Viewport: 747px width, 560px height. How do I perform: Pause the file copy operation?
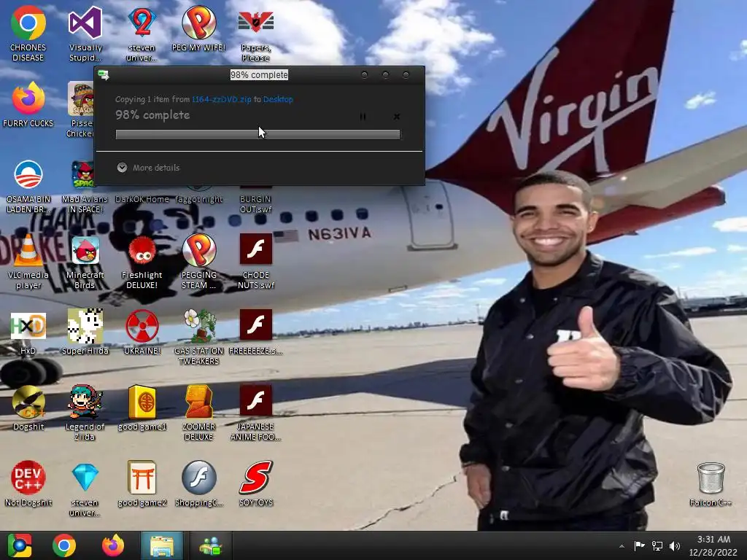coord(363,117)
